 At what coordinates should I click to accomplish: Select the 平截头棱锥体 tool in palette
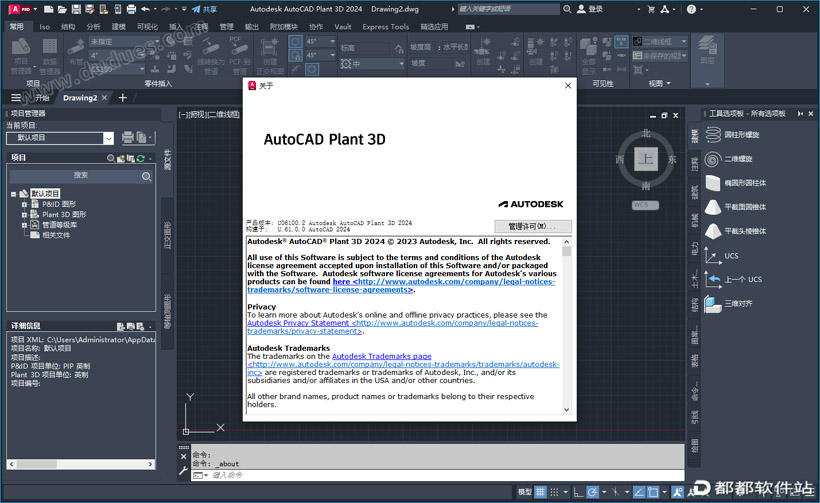click(735, 231)
